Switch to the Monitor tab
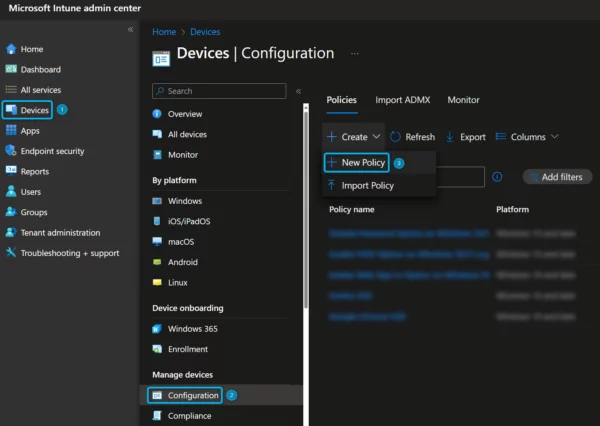 coord(463,100)
